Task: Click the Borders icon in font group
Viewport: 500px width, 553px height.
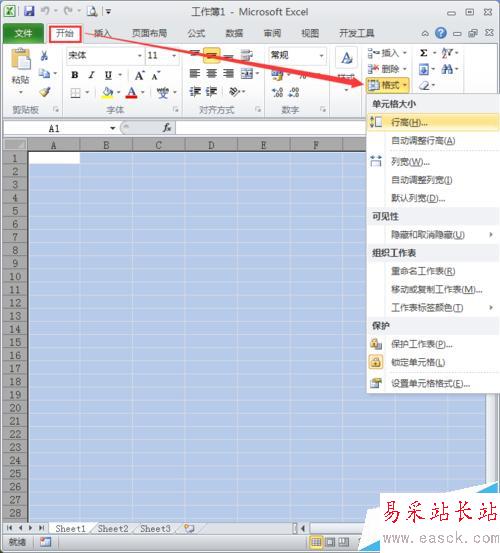Action: tap(75, 93)
